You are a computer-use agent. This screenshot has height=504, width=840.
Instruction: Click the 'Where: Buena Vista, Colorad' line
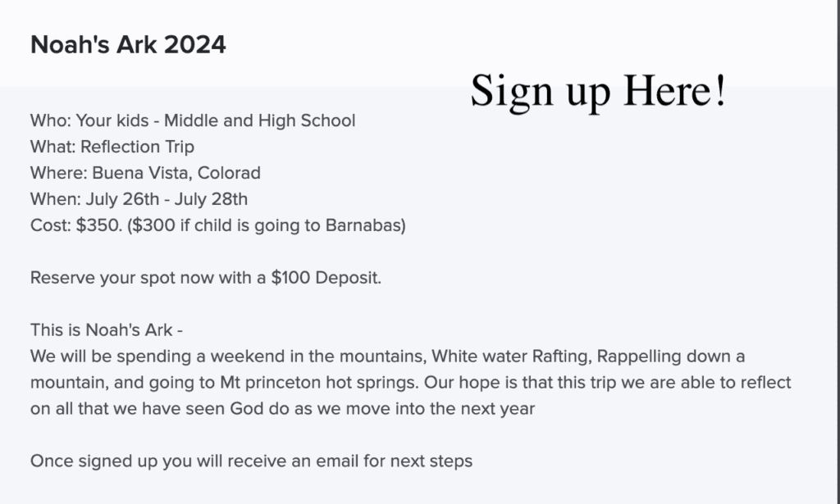point(145,173)
